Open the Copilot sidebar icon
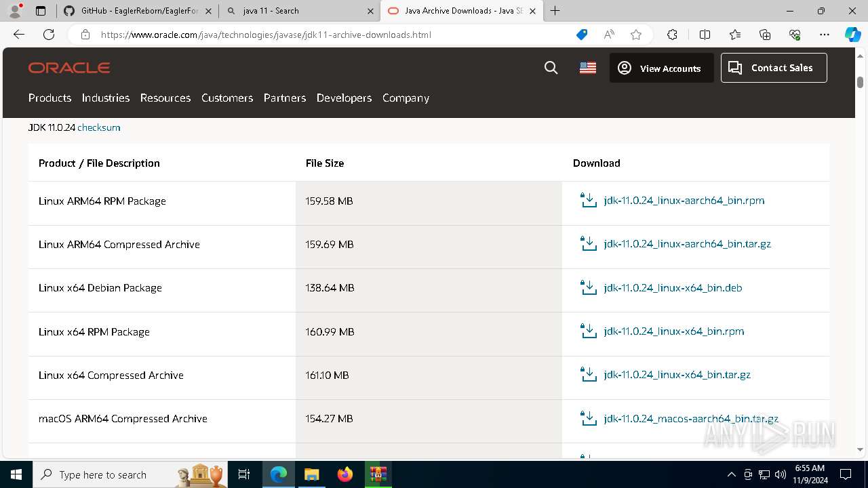Viewport: 868px width, 488px height. 852,35
